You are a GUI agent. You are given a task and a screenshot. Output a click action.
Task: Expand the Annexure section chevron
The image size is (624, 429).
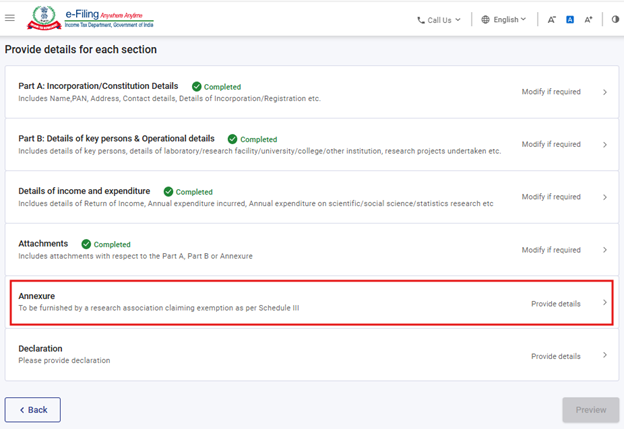tap(605, 303)
